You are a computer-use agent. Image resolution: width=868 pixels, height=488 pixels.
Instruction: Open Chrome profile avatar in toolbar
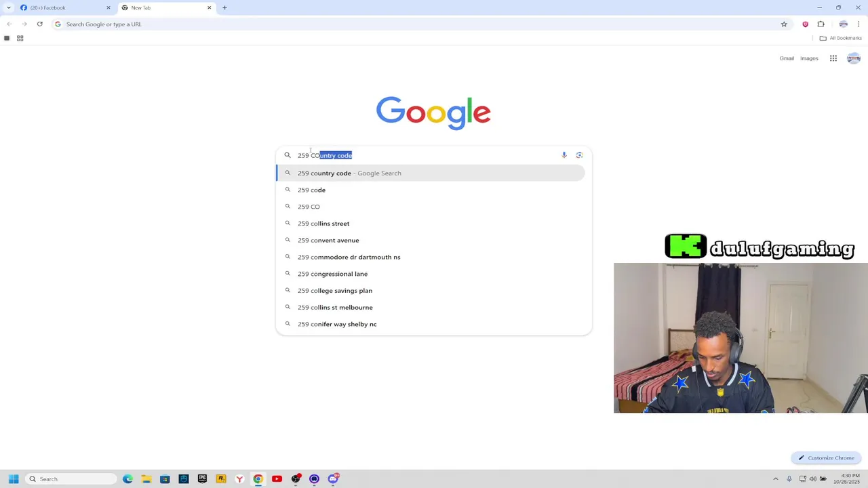click(x=843, y=24)
